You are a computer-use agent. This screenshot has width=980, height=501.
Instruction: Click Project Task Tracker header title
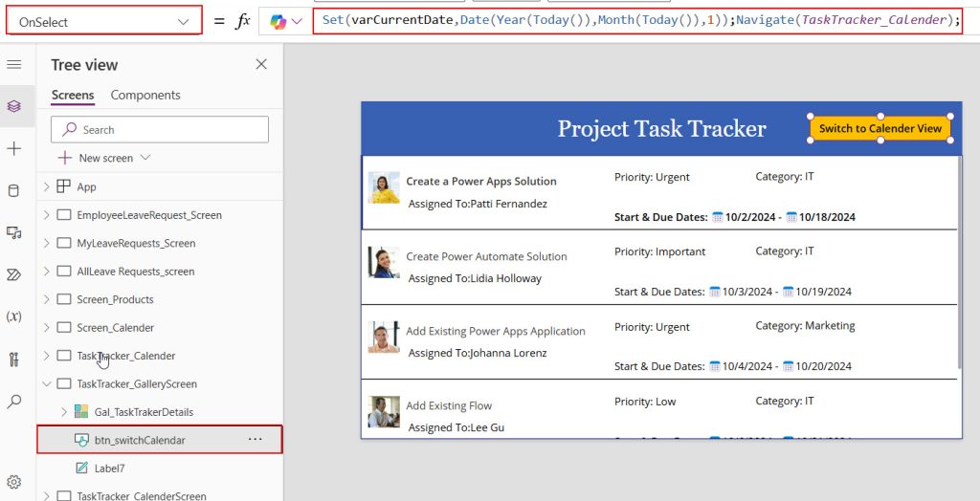tap(661, 129)
